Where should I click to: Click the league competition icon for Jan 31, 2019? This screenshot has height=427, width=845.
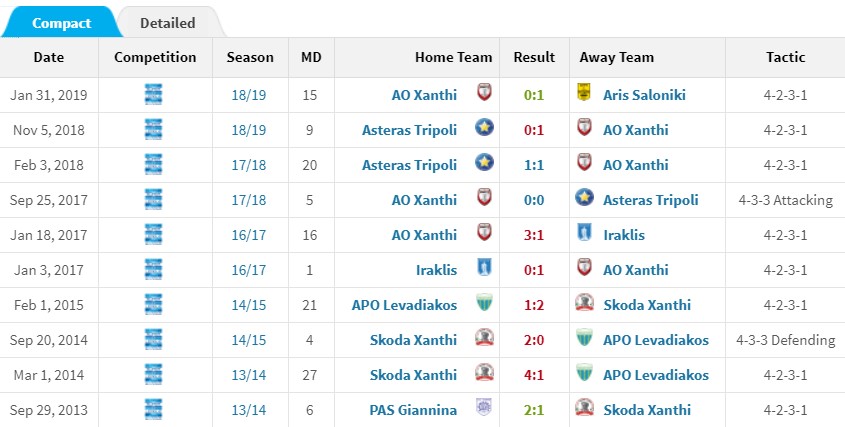click(x=154, y=94)
